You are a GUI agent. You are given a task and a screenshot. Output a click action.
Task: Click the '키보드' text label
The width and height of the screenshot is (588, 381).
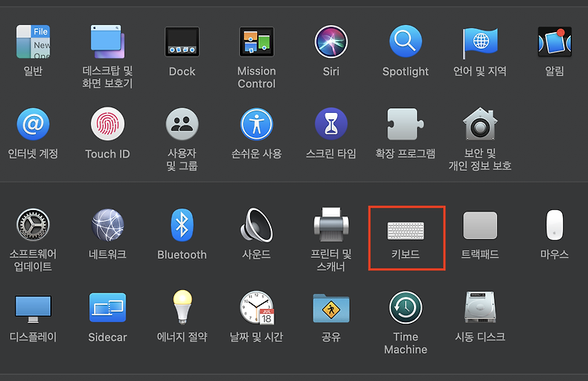click(405, 254)
